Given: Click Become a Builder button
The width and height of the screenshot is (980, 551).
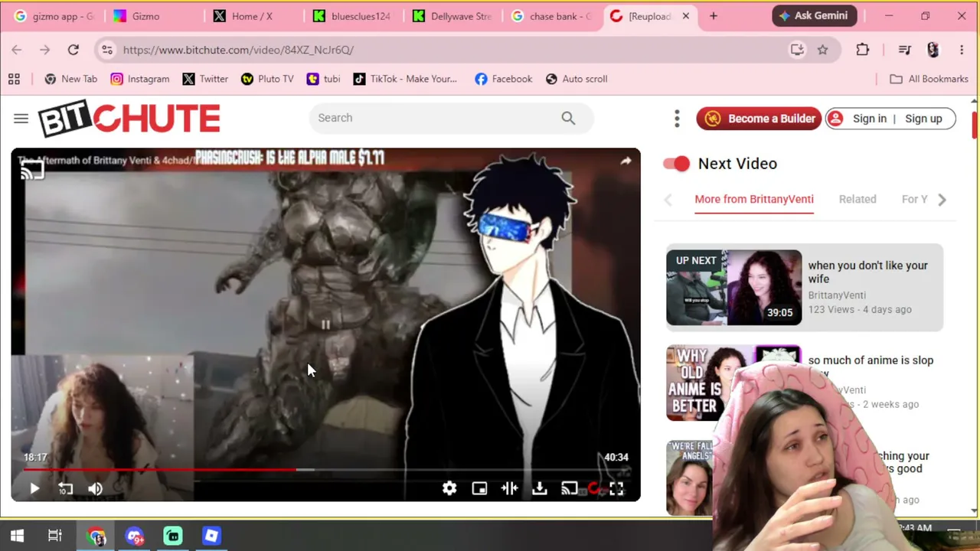Looking at the screenshot, I should tap(759, 119).
